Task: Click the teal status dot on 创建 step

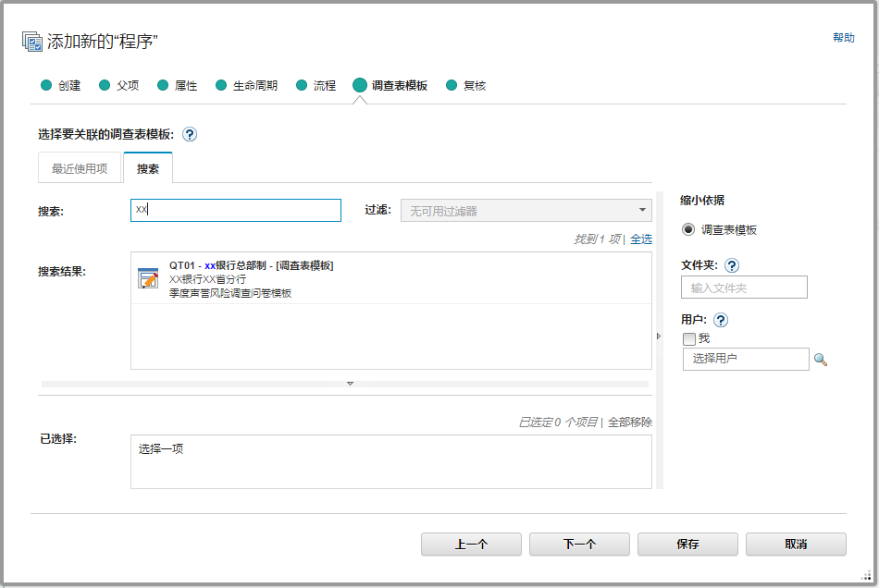Action: 45,84
